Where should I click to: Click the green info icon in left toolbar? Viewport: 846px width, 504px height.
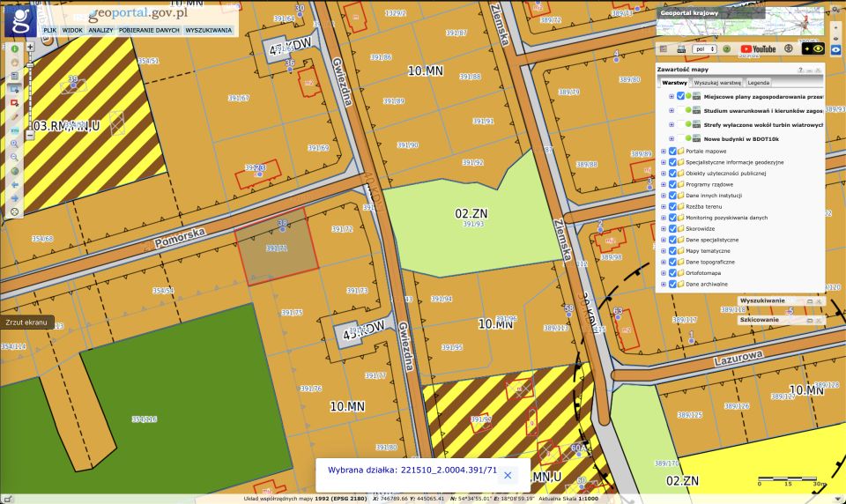pyautogui.click(x=14, y=49)
